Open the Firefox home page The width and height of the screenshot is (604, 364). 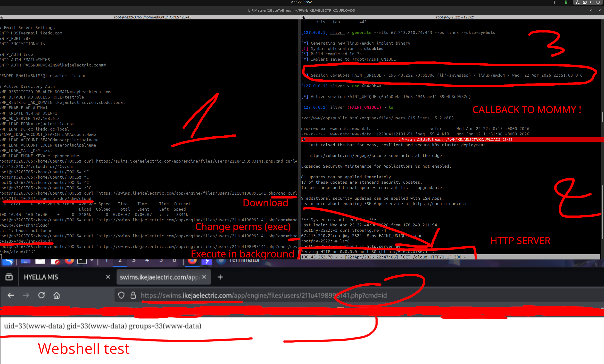57,295
